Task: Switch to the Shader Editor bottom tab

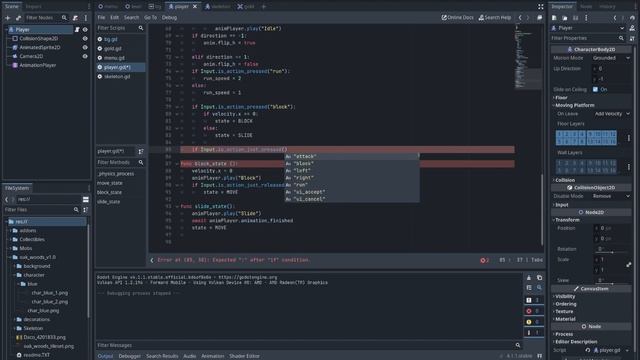Action: point(244,356)
